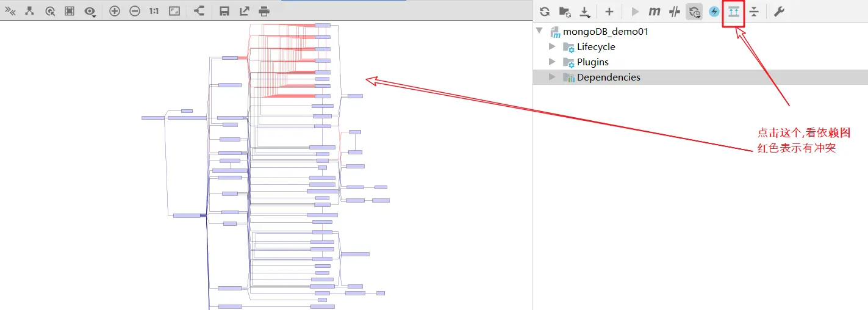Open Download Sources and Documentation dropdown
This screenshot has height=310, width=868.
click(x=584, y=12)
